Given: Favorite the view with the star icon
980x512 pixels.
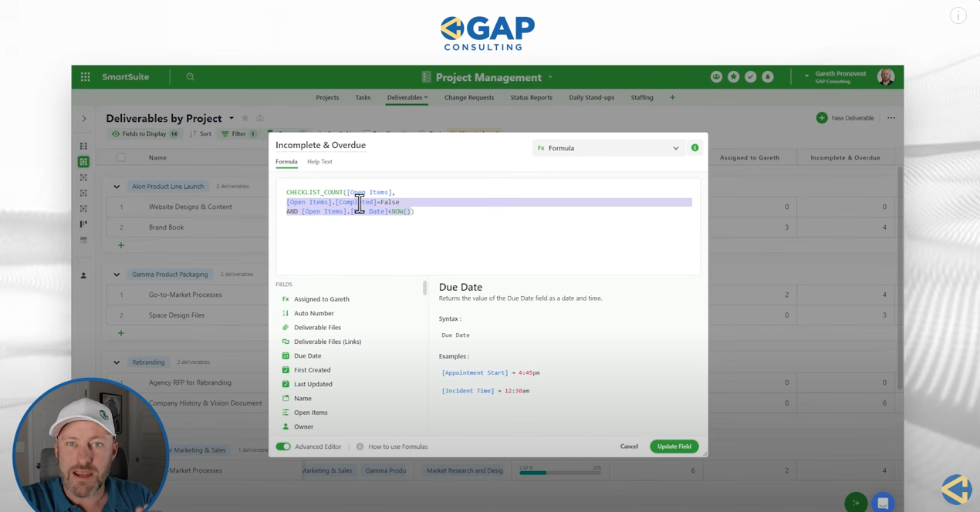Looking at the screenshot, I should pyautogui.click(x=245, y=118).
